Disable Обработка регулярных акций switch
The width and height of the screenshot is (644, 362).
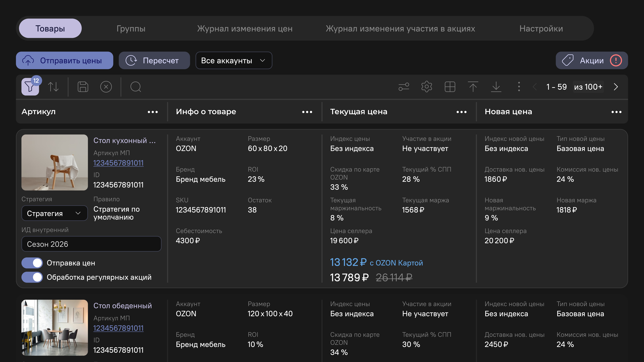click(x=32, y=277)
